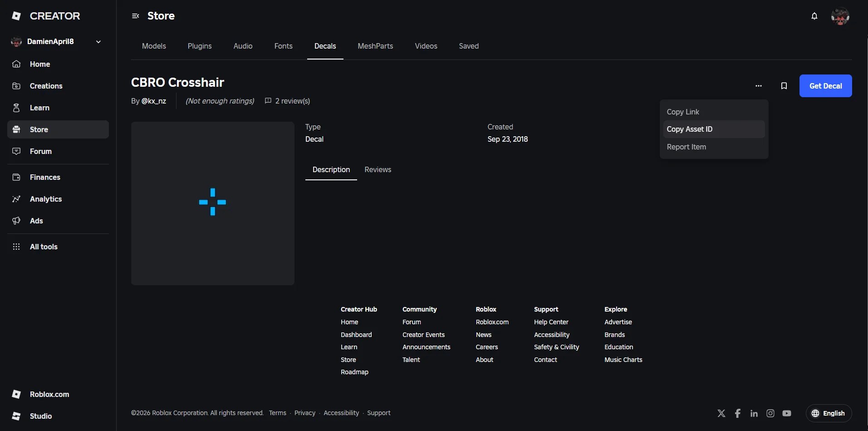The image size is (868, 431).
Task: Open Roblox Instagram from the footer
Action: 770,413
